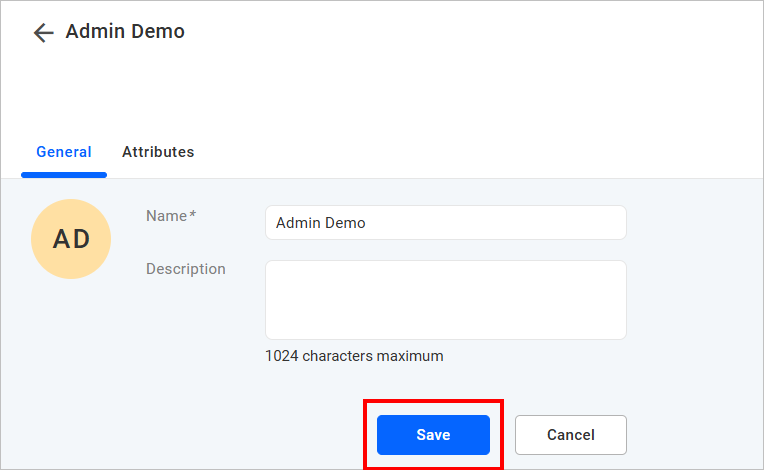Click the Save button

433,435
